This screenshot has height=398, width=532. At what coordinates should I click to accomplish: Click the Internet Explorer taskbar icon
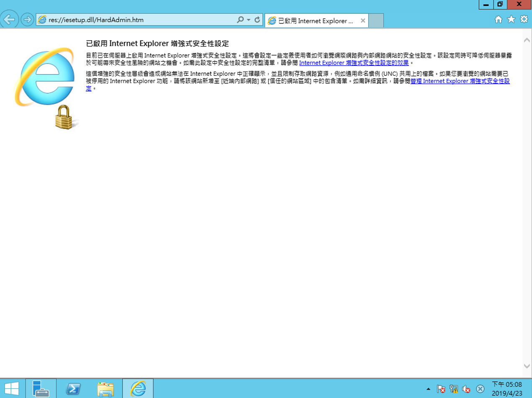(138, 389)
